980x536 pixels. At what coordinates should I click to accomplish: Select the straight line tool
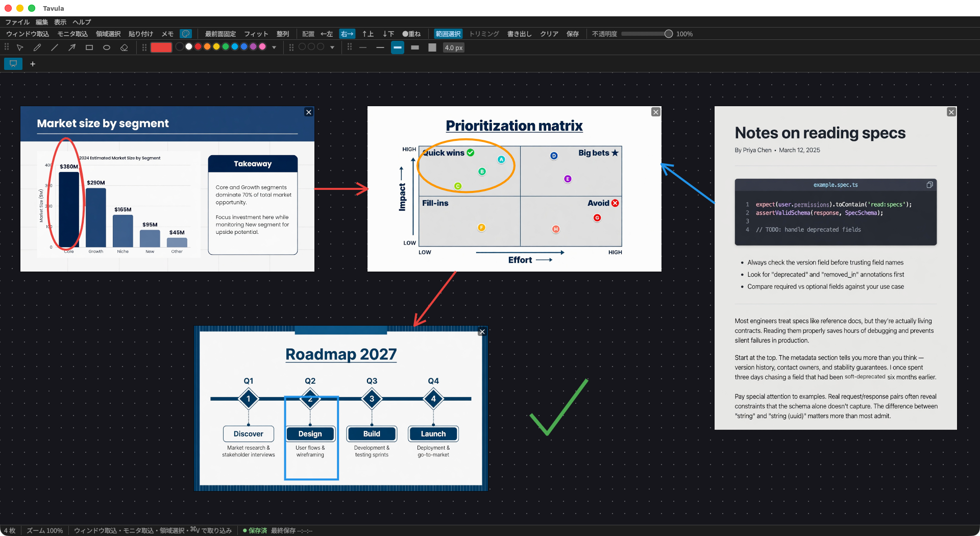pyautogui.click(x=55, y=47)
